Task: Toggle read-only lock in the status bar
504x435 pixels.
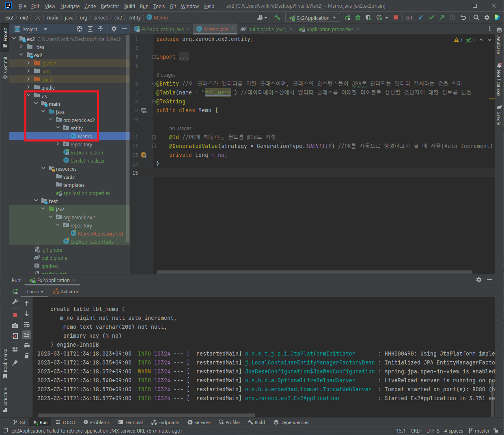Action: point(496,431)
